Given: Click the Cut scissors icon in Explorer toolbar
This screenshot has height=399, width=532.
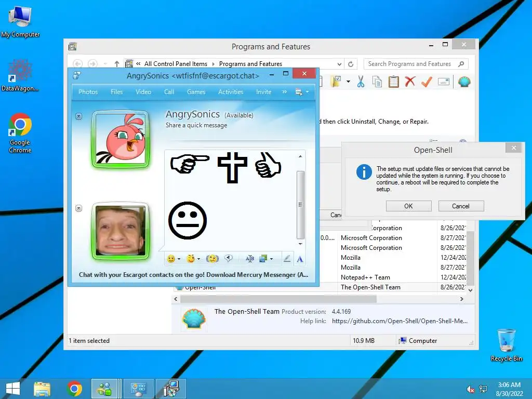Looking at the screenshot, I should pyautogui.click(x=361, y=82).
